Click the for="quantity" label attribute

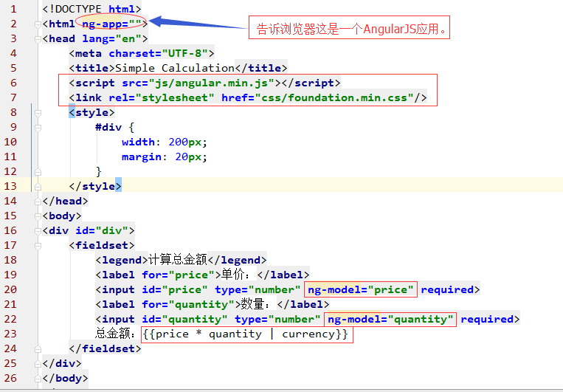pyautogui.click(x=188, y=304)
